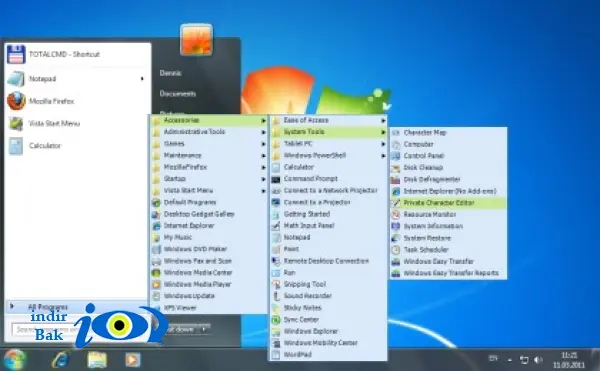This screenshot has width=600, height=371.
Task: Click the Media Player taskbar button
Action: point(132,360)
